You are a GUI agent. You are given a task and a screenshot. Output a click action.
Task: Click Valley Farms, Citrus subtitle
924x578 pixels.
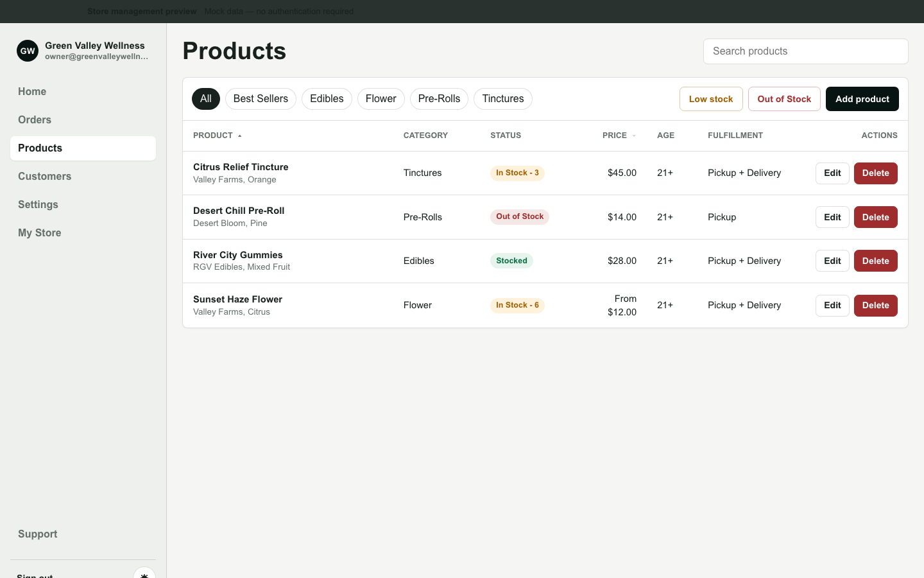click(232, 312)
